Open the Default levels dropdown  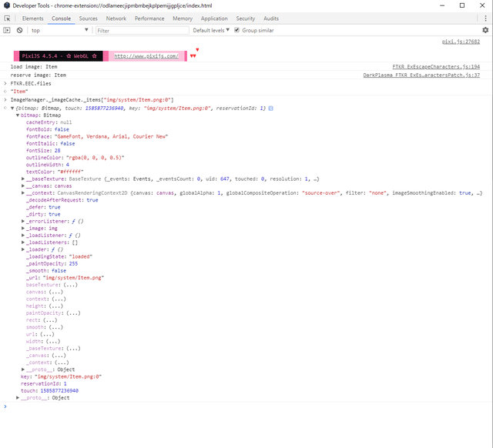tap(211, 31)
